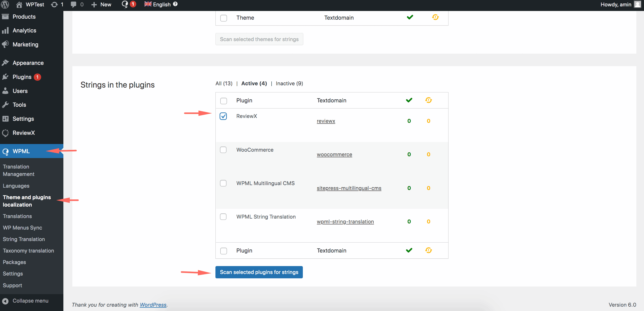Image resolution: width=644 pixels, height=311 pixels.
Task: Switch to the Inactive (9) plugins filter
Action: 289,83
